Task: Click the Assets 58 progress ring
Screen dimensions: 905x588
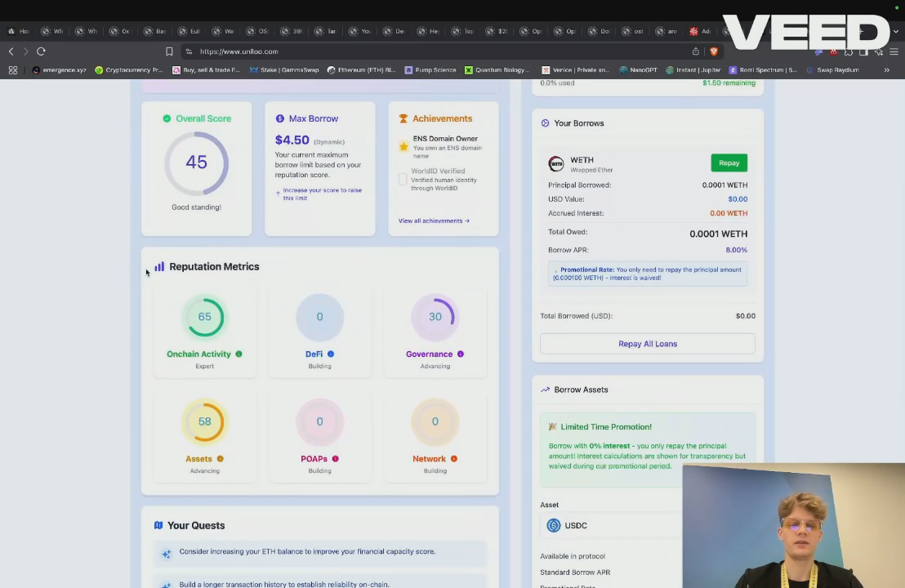Action: (x=205, y=422)
